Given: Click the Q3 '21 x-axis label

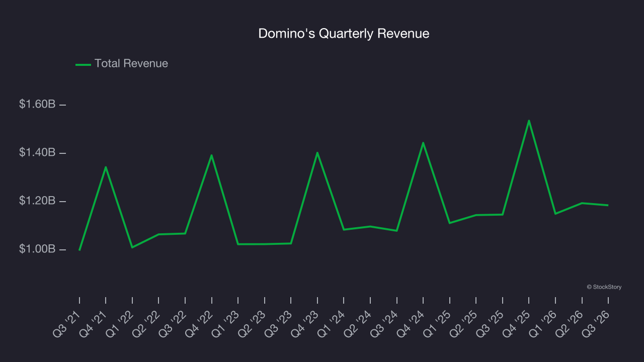Looking at the screenshot, I should tap(68, 323).
